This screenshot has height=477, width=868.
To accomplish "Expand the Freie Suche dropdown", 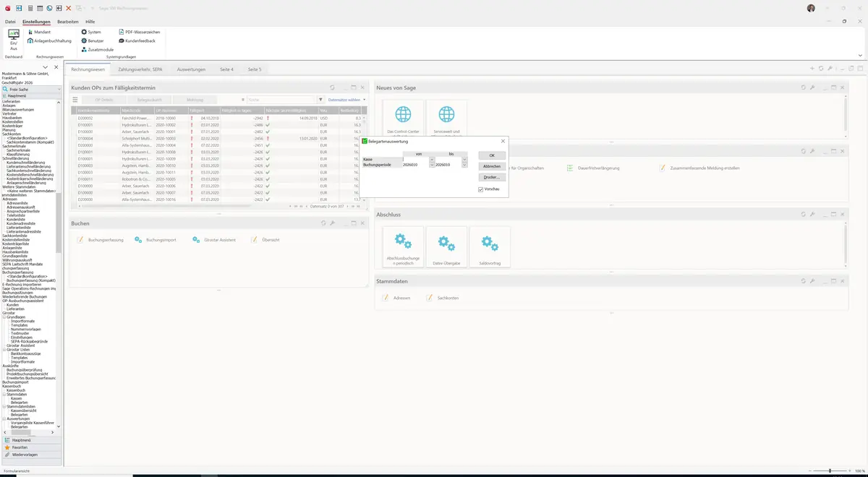I will pos(60,89).
